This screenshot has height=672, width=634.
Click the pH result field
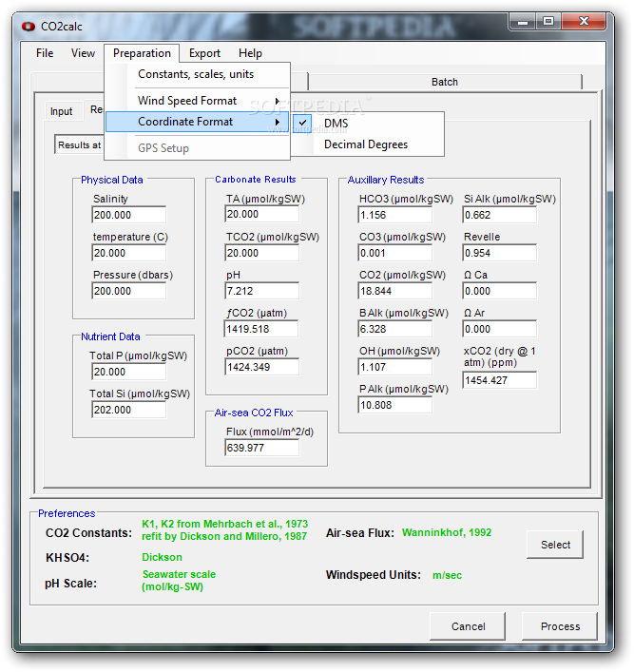[x=262, y=291]
